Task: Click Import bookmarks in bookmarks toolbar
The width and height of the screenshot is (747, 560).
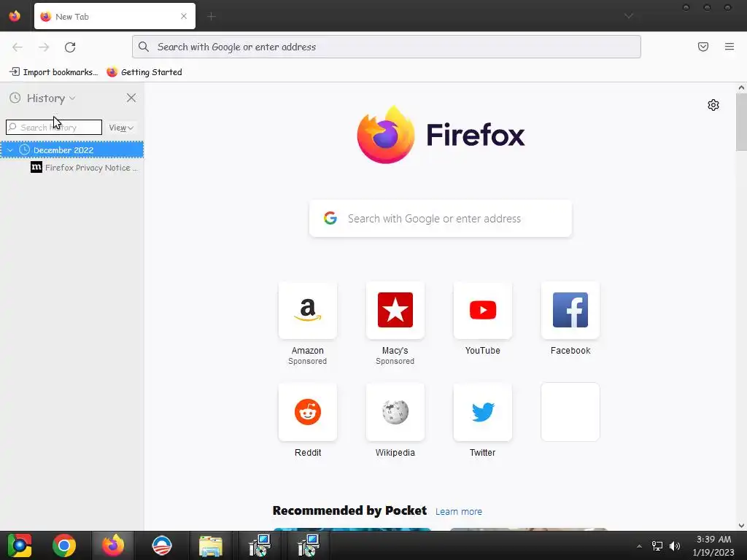Action: pos(54,72)
